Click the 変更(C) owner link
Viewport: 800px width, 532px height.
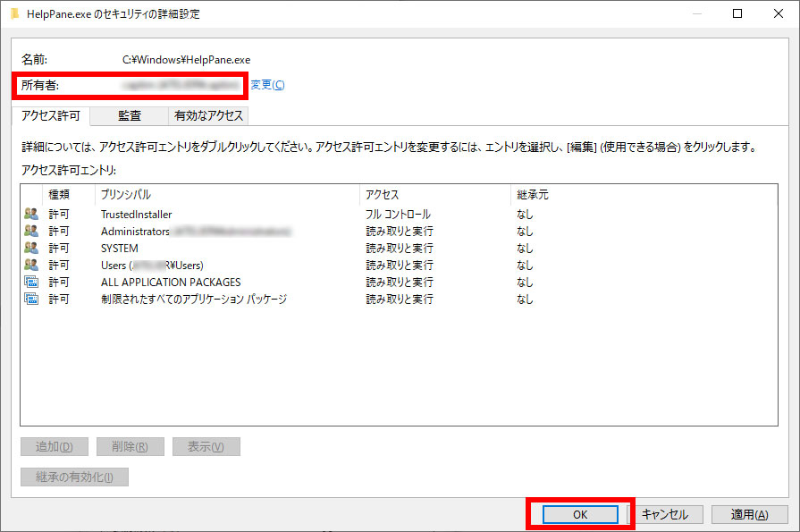267,85
